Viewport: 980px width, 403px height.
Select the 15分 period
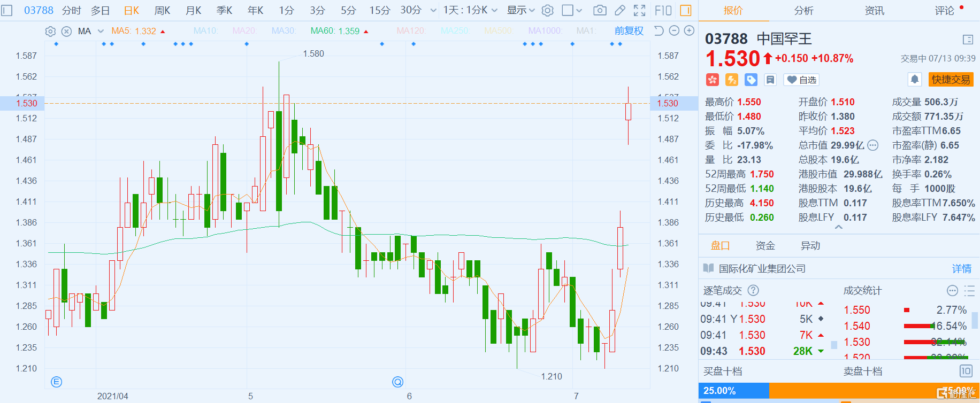tap(380, 10)
